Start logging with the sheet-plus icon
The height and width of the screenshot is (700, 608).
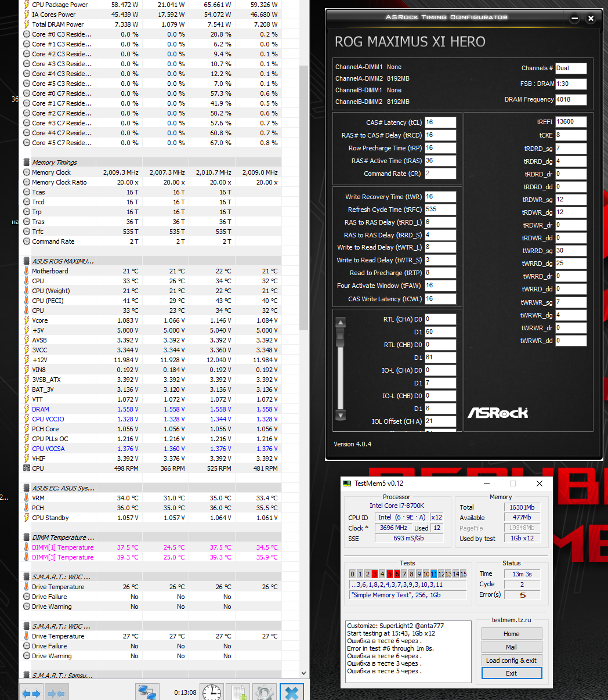point(238,692)
